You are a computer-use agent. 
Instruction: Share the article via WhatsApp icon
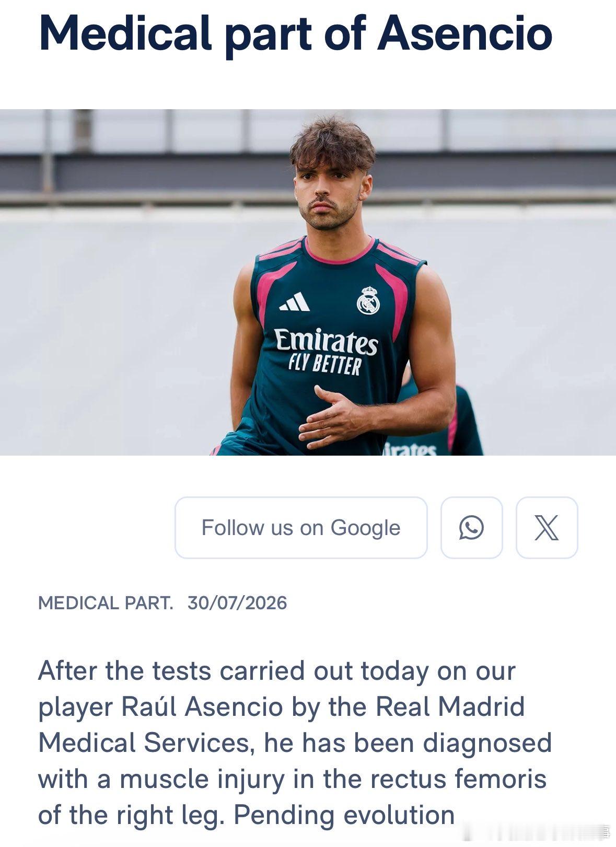[471, 527]
